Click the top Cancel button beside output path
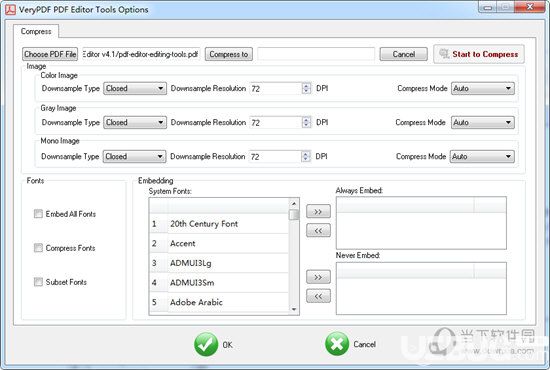Viewport: 550px width, 370px height. click(403, 54)
